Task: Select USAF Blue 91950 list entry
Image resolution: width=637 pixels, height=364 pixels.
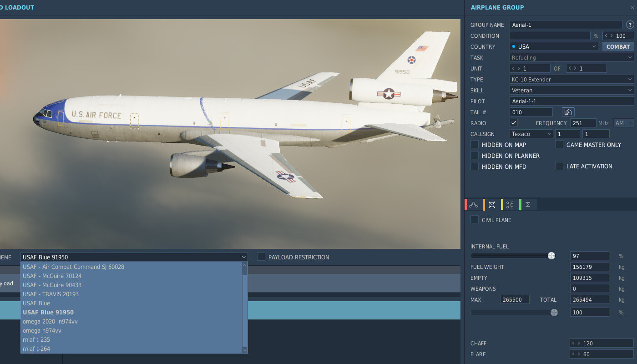Action: (131, 312)
